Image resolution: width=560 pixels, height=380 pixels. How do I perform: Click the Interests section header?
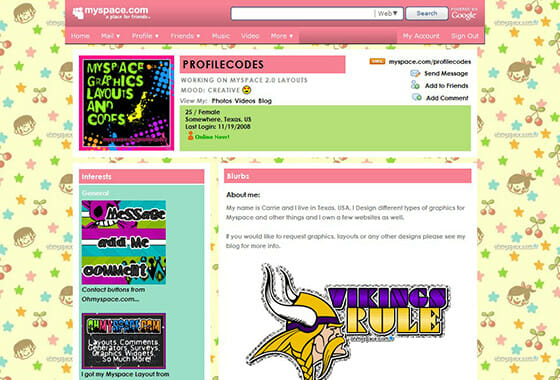click(x=141, y=177)
